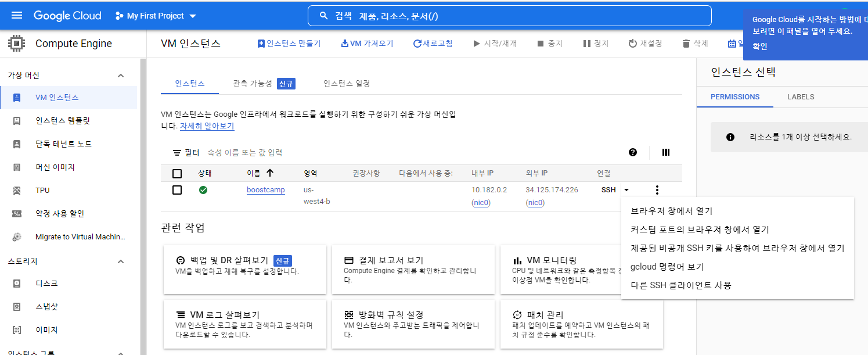The height and width of the screenshot is (355, 868).
Task: Click the help question mark icon
Action: tap(633, 152)
